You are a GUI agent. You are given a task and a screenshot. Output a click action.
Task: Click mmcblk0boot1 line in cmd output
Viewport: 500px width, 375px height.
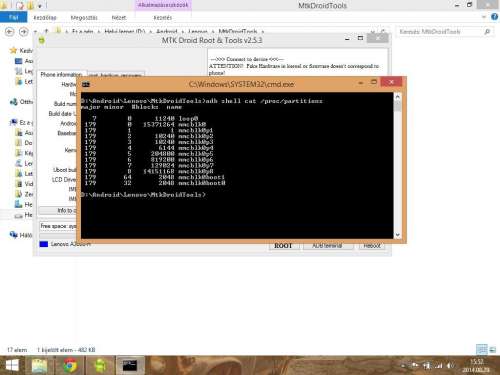pos(155,177)
